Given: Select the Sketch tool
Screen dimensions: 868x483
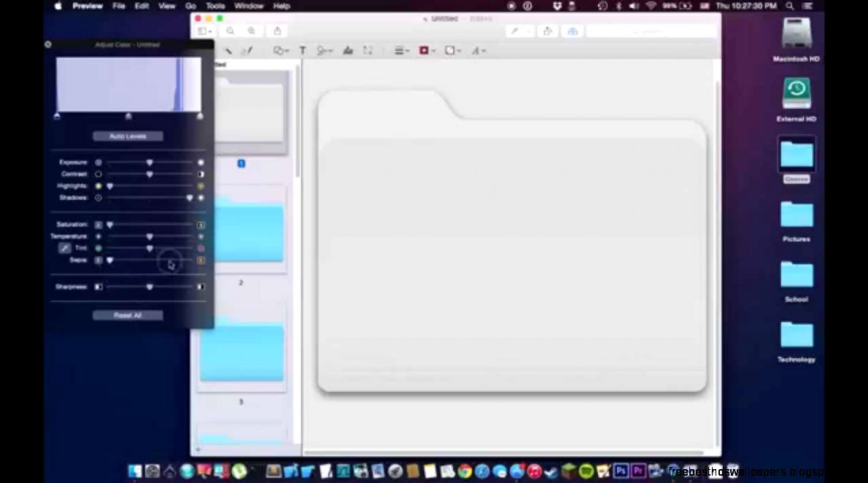Looking at the screenshot, I should [248, 50].
